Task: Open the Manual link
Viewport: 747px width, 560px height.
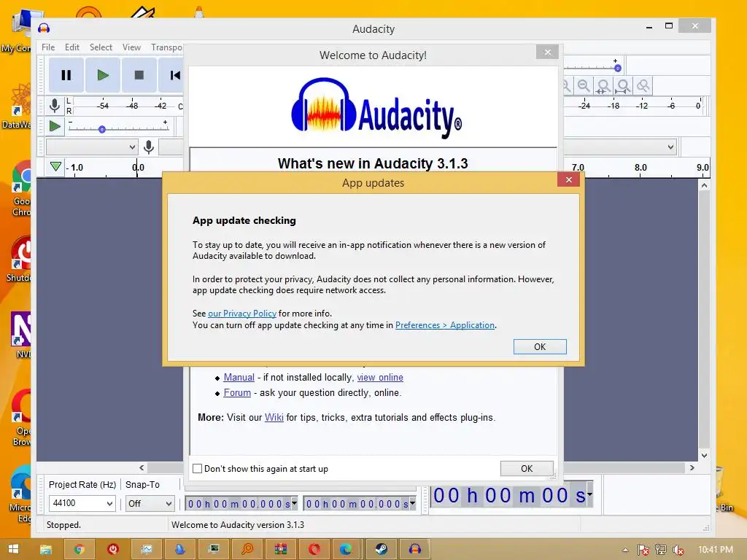Action: pos(239,377)
